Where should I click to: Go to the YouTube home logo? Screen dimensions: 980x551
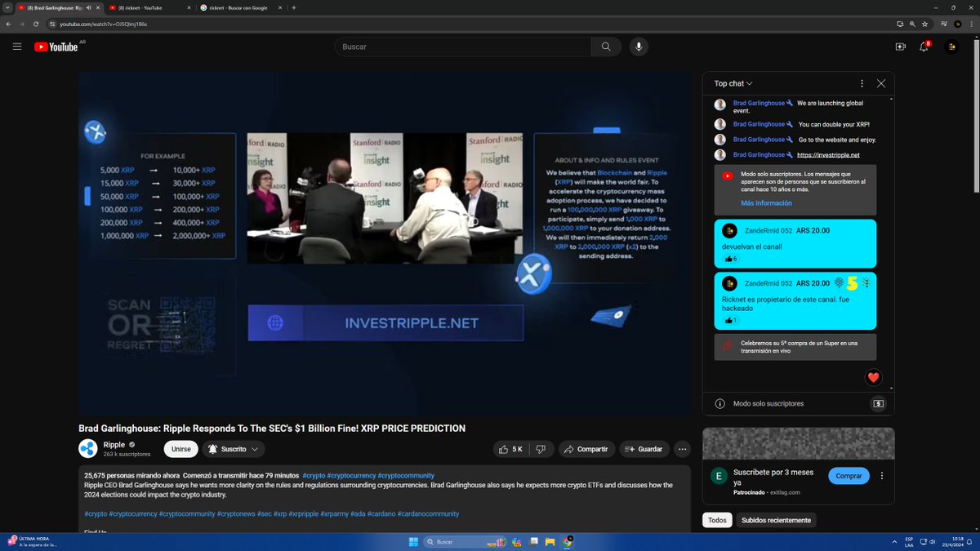point(56,47)
